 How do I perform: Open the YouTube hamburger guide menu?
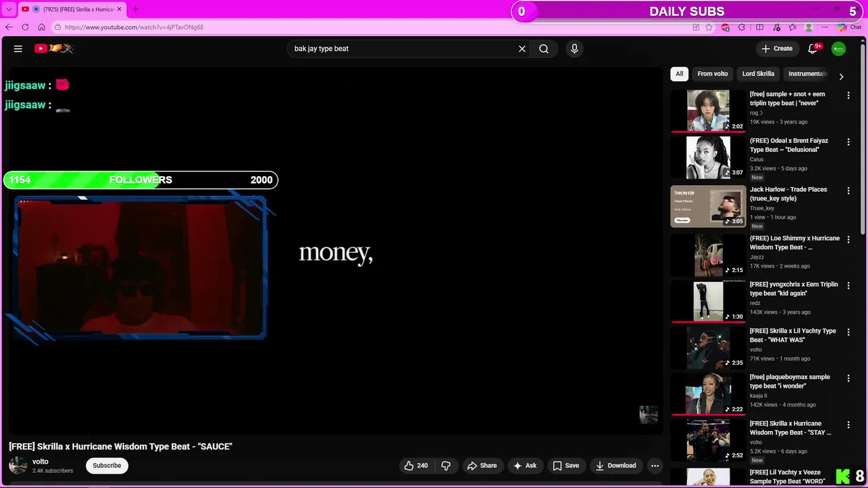(x=18, y=48)
